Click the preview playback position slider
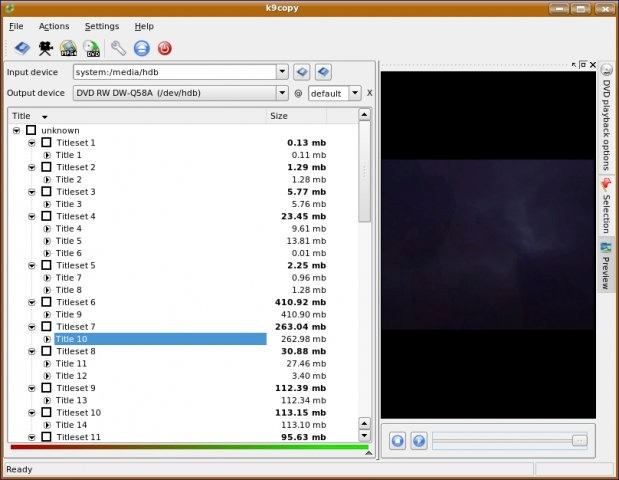Image resolution: width=619 pixels, height=480 pixels. (x=510, y=440)
